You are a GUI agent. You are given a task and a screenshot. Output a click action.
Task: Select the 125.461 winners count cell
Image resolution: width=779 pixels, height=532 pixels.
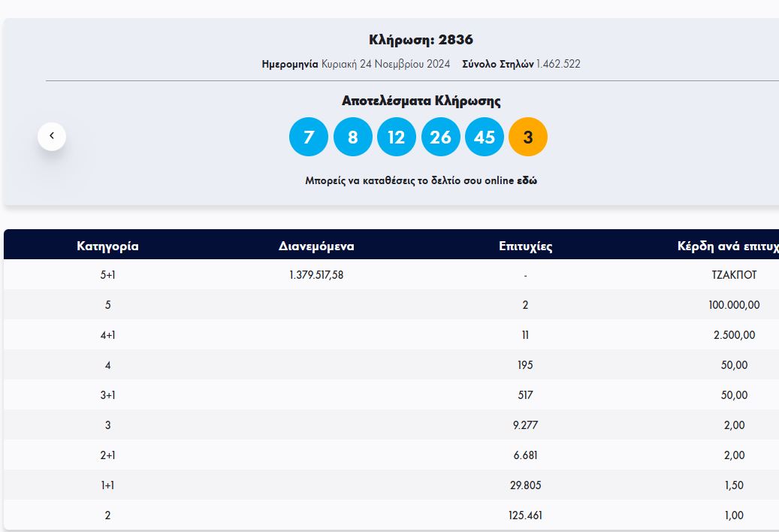525,515
